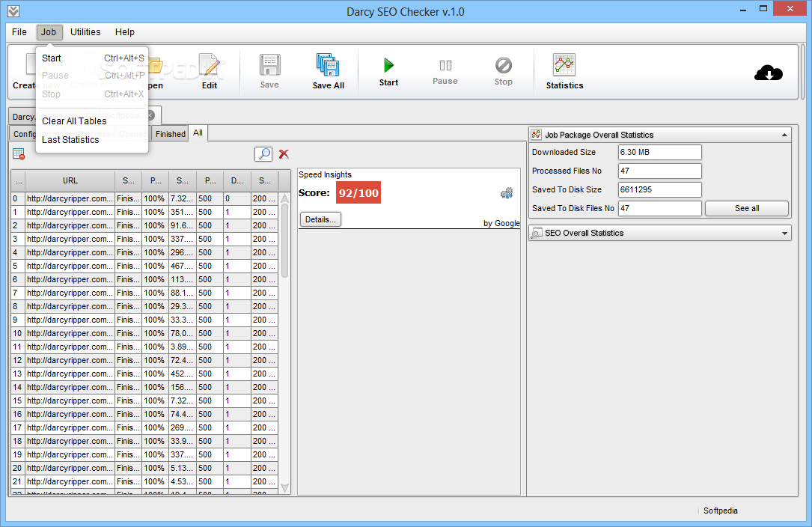
Task: Choose Start in the Job menu
Action: (92, 58)
